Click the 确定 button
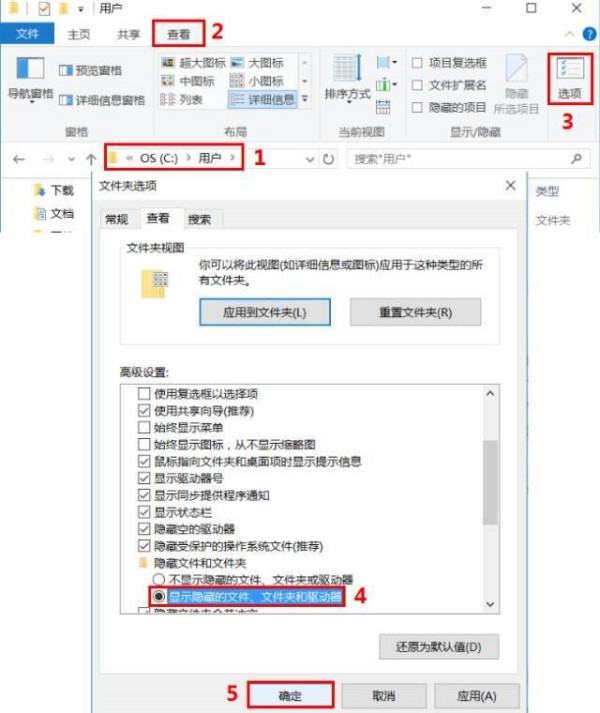Image resolution: width=600 pixels, height=713 pixels. pos(291,695)
